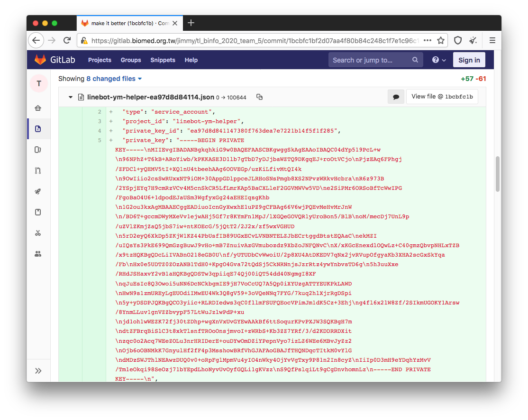Click the page vertical scrollbar thumb
528x420 pixels.
[497, 174]
